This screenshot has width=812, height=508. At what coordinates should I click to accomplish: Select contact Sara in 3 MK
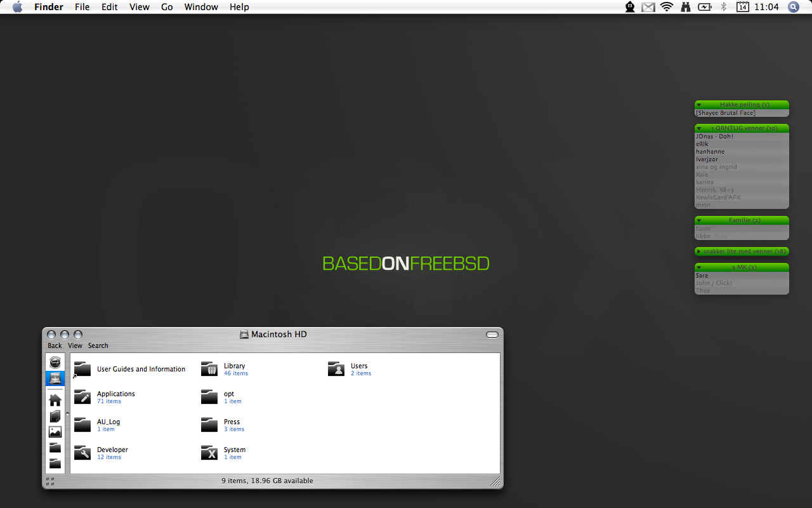pos(742,276)
